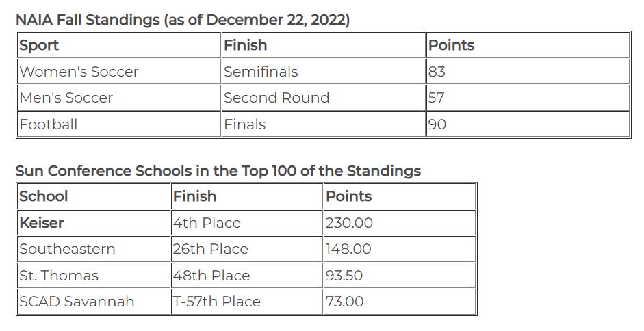Click the NAIA Fall Standings heading
Screen dimensions: 644x331
point(183,19)
